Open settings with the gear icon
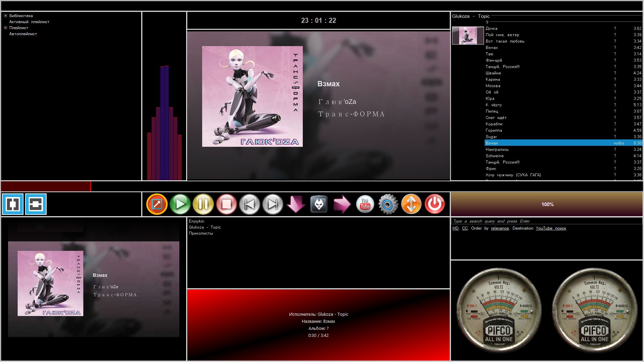 coord(388,204)
